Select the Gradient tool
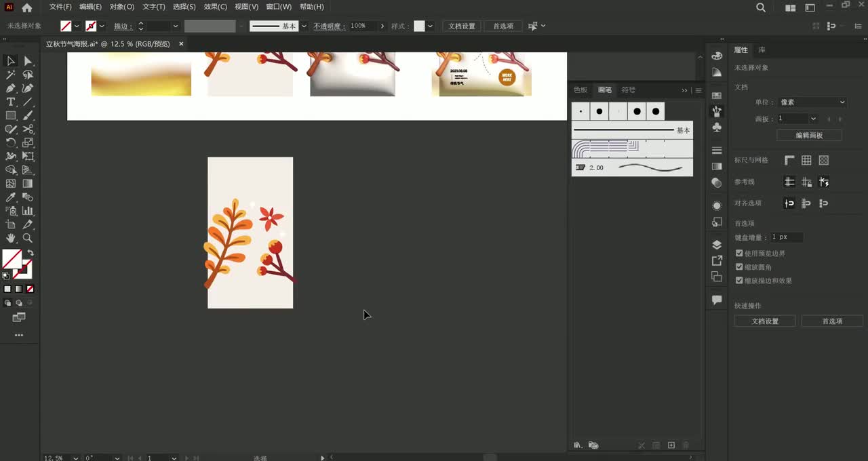This screenshot has width=868, height=461. [x=28, y=183]
